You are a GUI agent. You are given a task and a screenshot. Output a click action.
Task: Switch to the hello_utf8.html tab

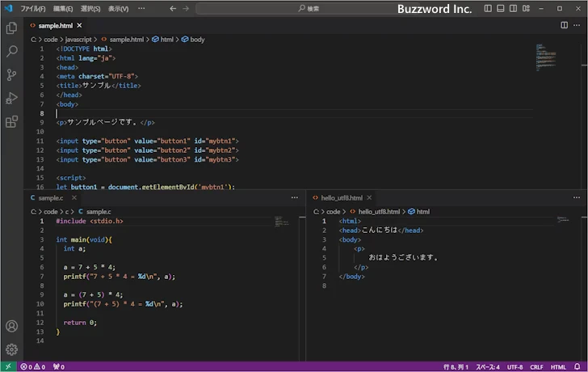pyautogui.click(x=342, y=197)
